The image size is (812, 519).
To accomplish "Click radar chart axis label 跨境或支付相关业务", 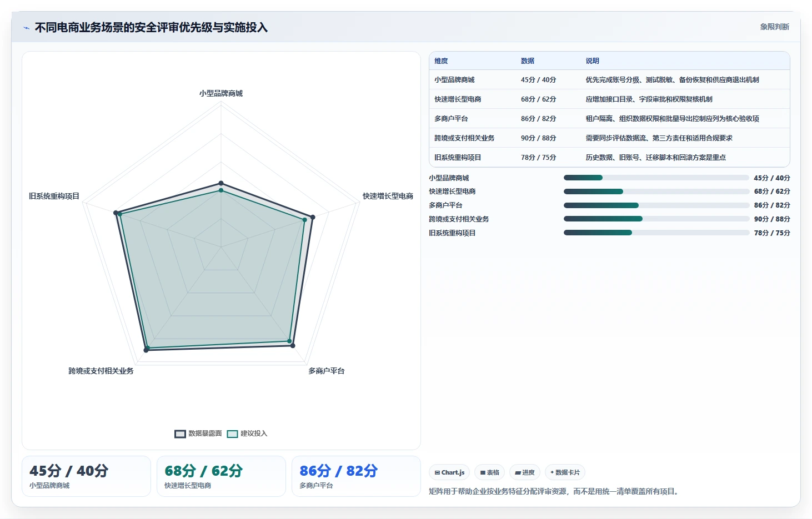I will pos(101,371).
